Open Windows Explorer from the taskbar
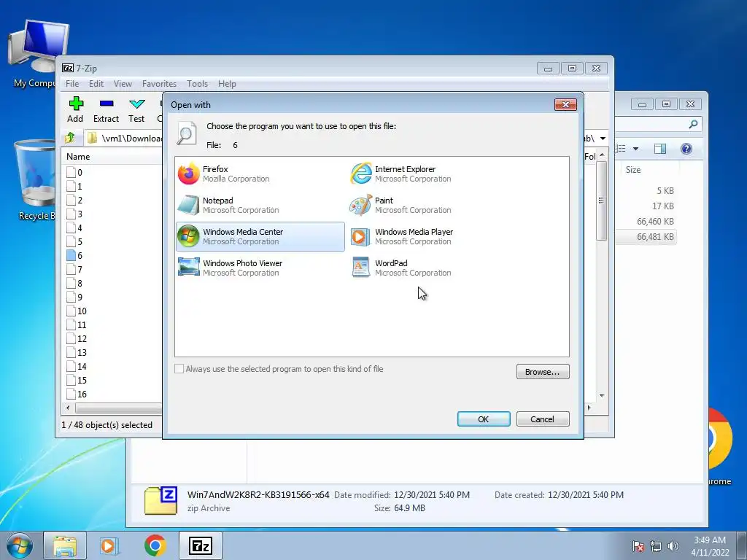 [65, 545]
